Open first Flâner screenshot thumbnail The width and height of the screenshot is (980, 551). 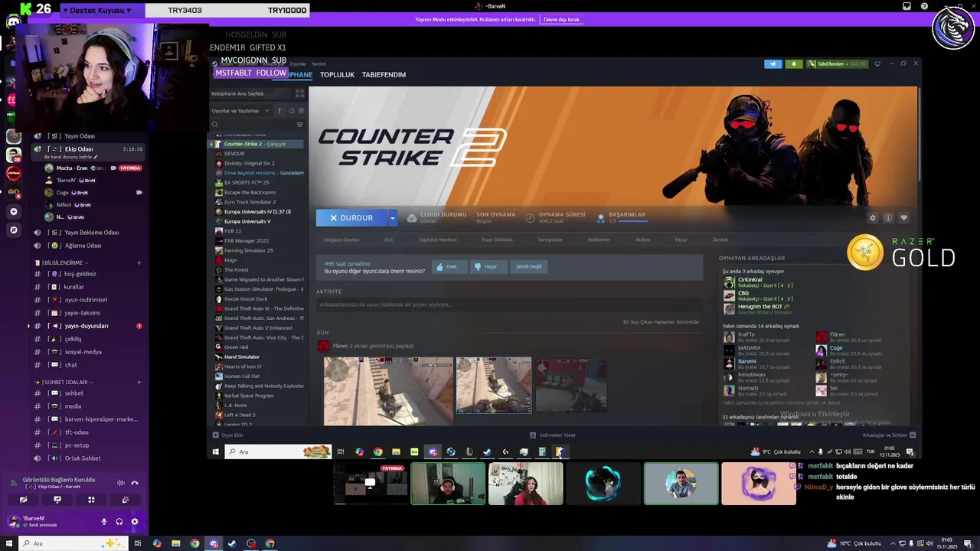[x=388, y=390]
